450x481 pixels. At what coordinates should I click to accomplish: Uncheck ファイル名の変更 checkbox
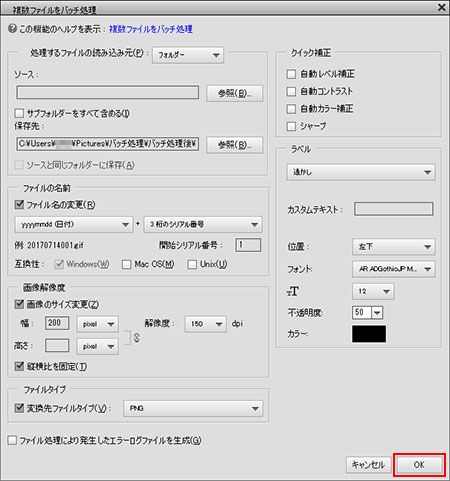coord(19,204)
